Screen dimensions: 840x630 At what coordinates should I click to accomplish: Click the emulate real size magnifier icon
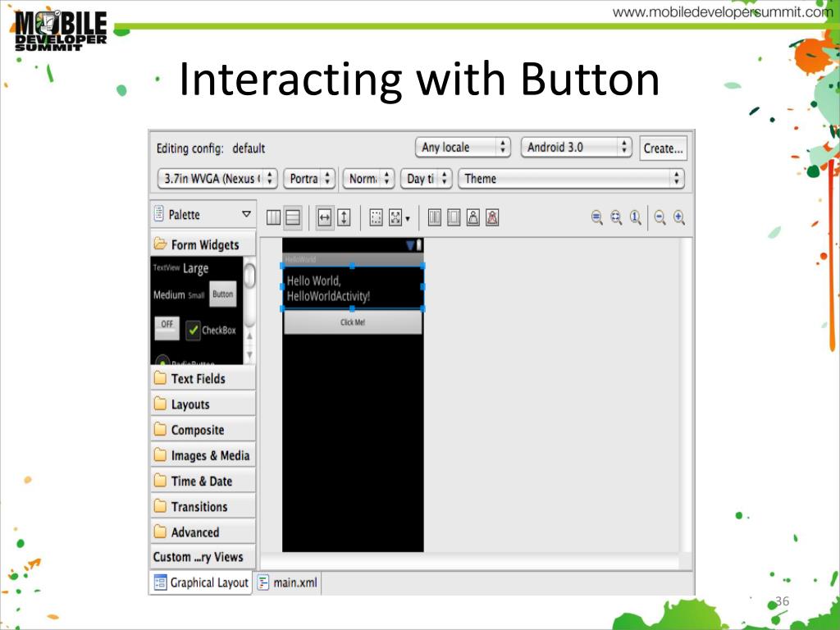[x=597, y=217]
